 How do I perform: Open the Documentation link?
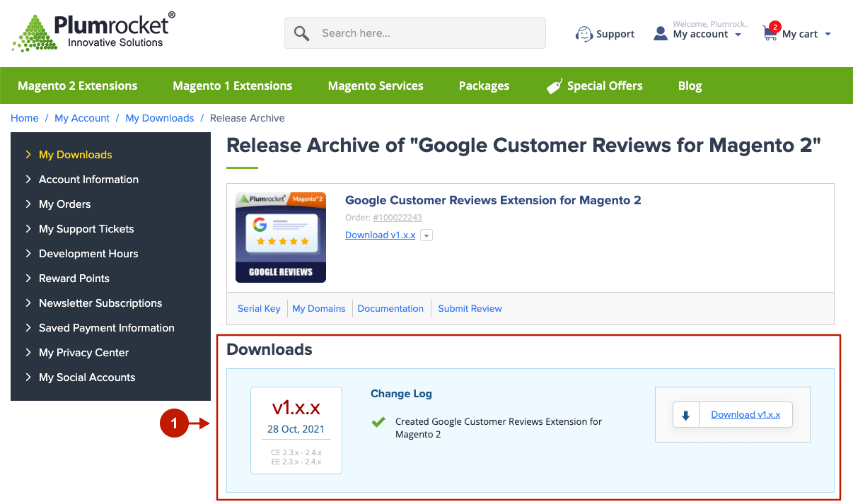[x=390, y=309]
